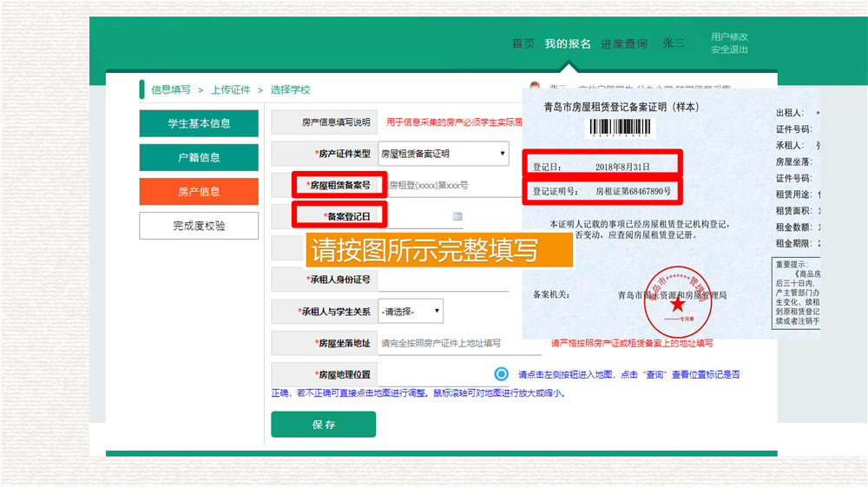Open the 我的报名 navigation item
This screenshot has width=868, height=488.
click(x=568, y=43)
